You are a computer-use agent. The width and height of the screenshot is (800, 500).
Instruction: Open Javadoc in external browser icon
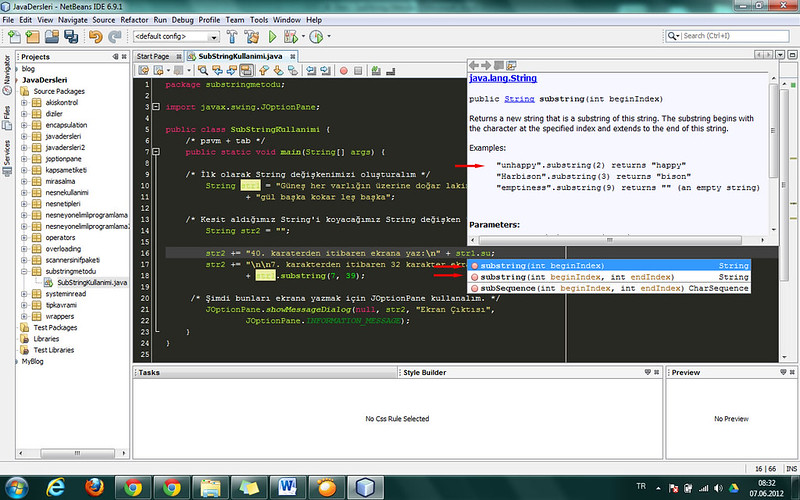[511, 65]
